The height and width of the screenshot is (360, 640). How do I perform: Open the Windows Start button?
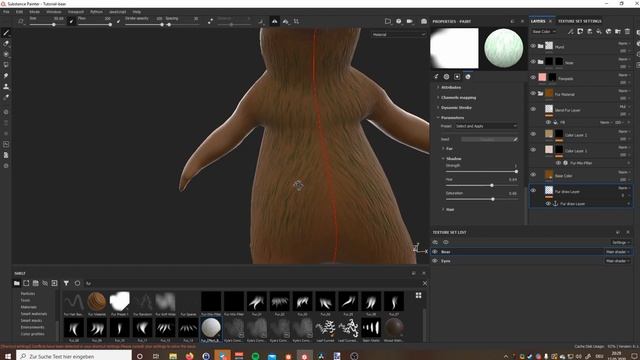point(8,356)
